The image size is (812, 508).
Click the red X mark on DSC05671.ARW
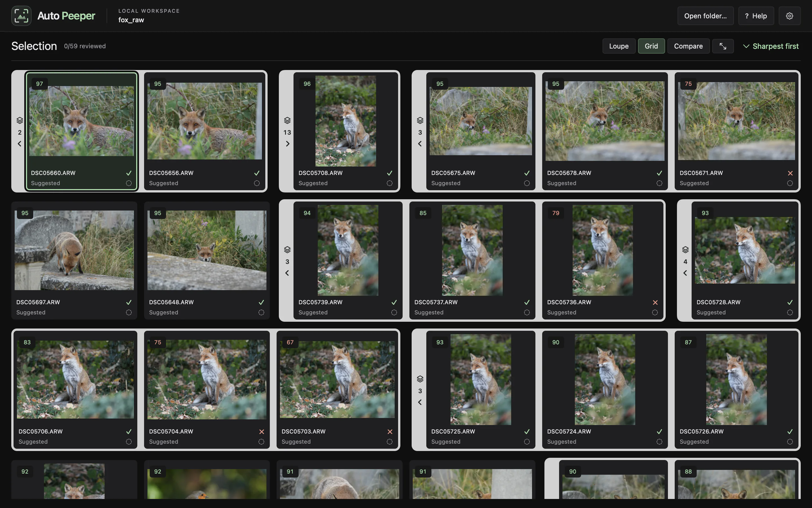[790, 173]
